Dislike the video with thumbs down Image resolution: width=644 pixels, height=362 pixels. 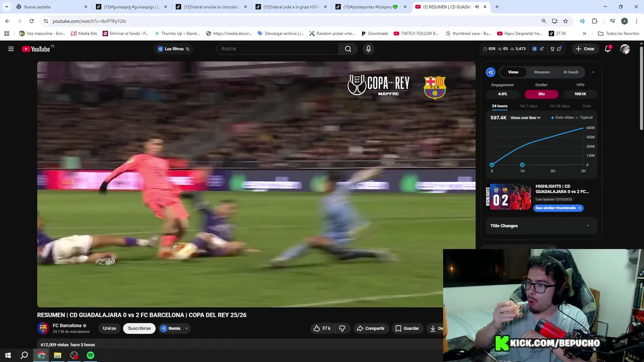[x=342, y=328]
